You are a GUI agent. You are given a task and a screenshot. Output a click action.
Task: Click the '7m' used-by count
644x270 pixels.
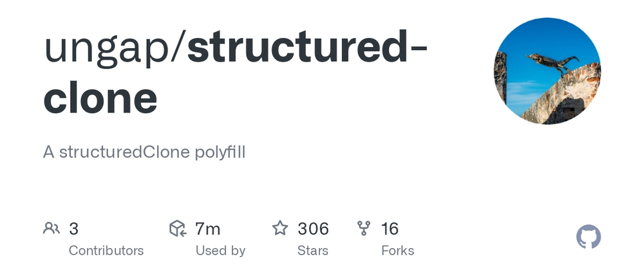(x=208, y=229)
